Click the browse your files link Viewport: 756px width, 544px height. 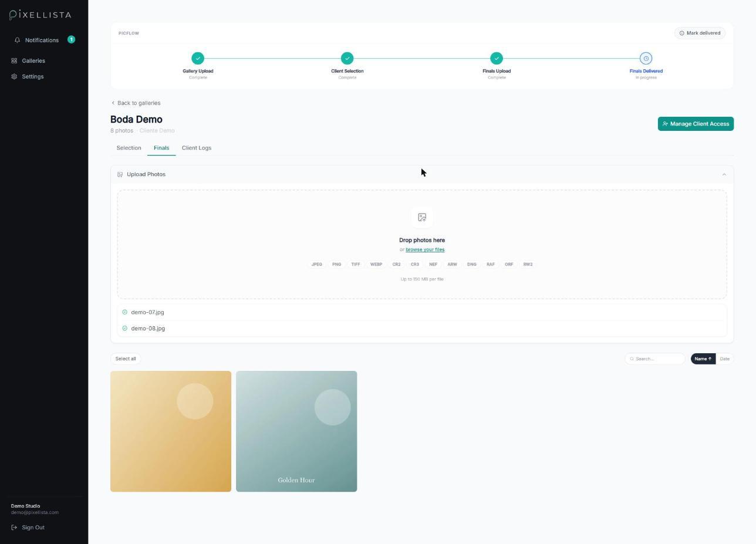(x=425, y=249)
